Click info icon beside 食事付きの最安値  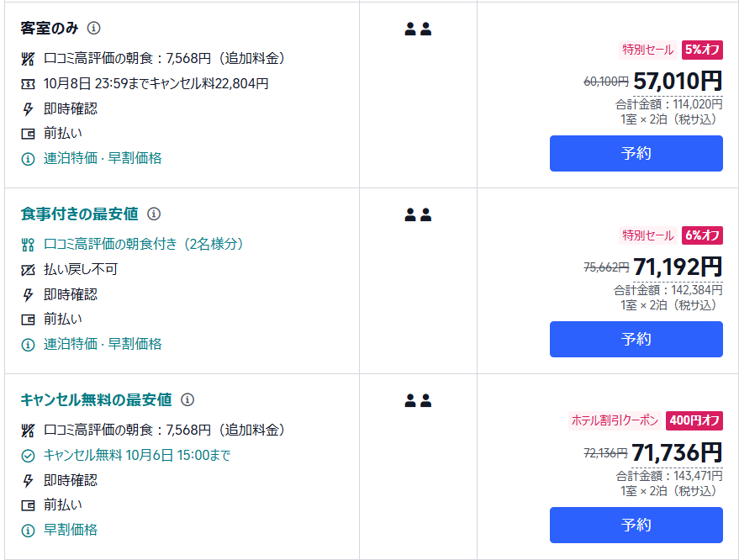[154, 214]
